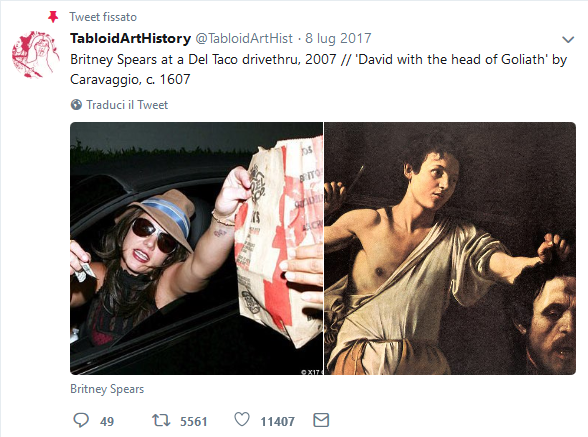
Task: Click the reply speech bubble icon
Action: (x=81, y=420)
